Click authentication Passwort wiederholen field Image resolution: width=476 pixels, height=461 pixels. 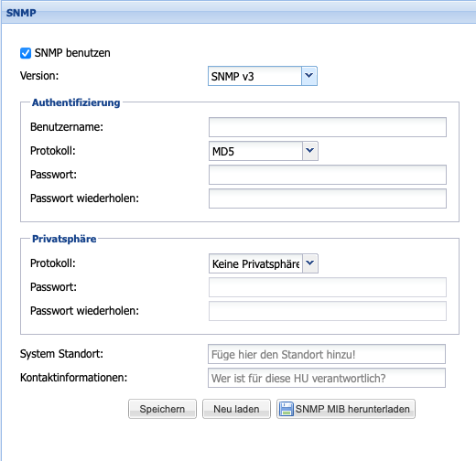click(328, 198)
